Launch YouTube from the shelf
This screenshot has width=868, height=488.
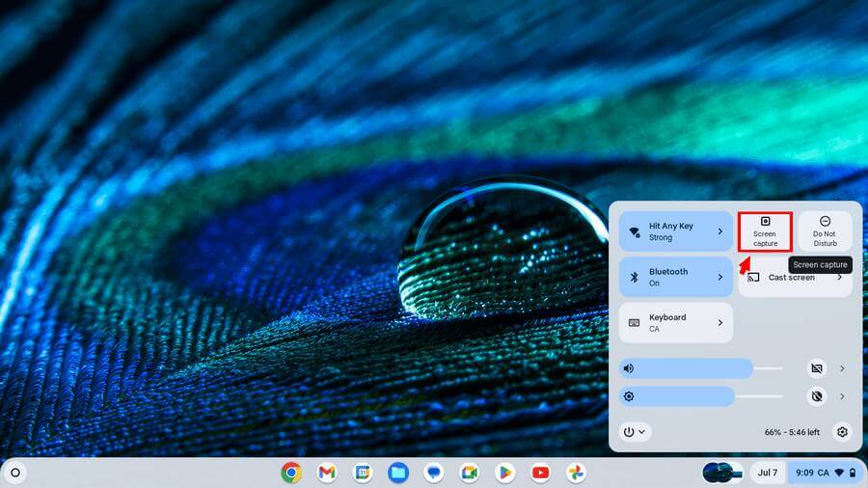click(x=540, y=473)
